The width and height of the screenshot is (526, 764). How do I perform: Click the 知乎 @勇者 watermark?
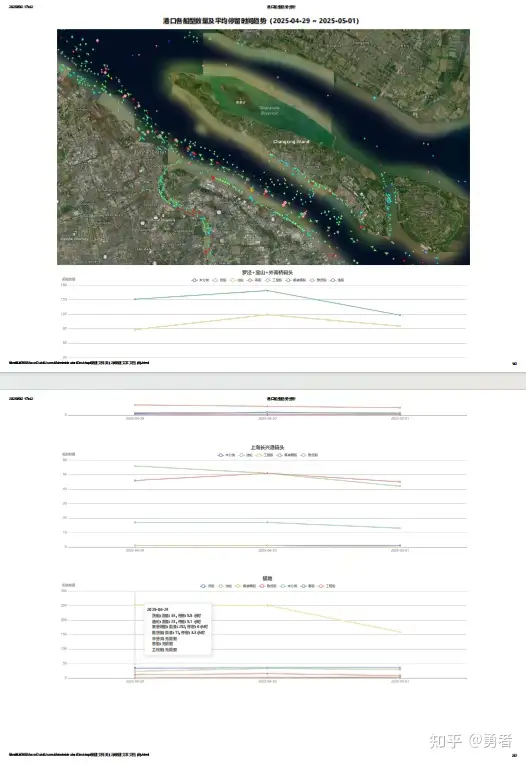[470, 741]
